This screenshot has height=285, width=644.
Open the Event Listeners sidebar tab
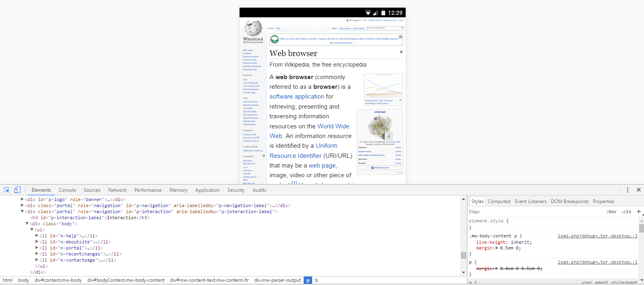point(531,201)
